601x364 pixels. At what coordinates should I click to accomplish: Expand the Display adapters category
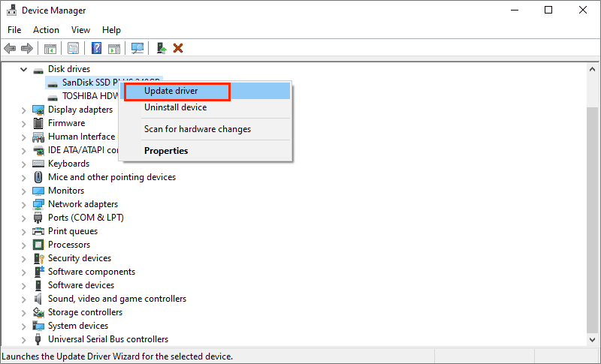[24, 110]
